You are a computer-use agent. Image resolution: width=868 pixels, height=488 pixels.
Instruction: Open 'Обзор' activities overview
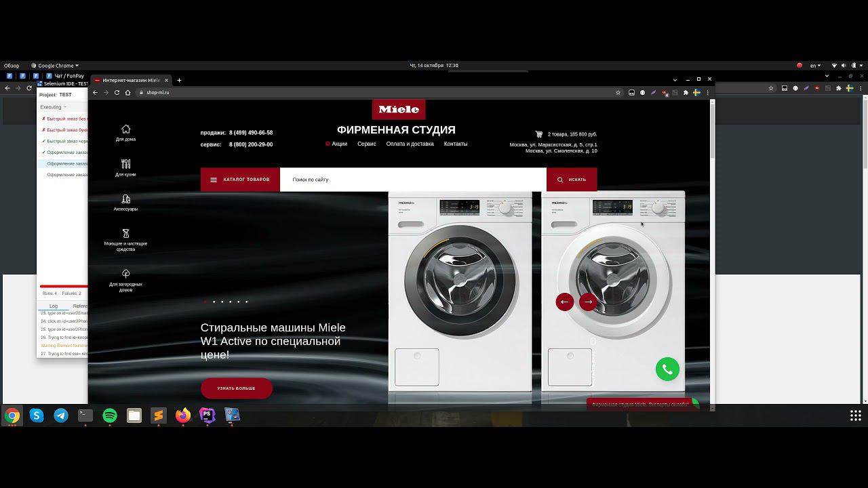(12, 66)
